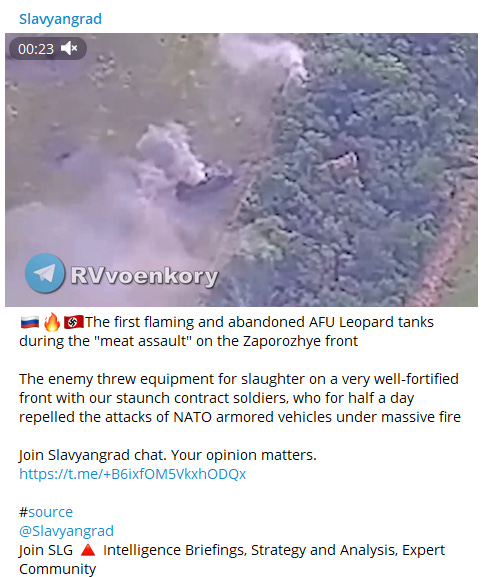The image size is (487, 577).
Task: Open the t.me invite link
Action: click(x=133, y=474)
